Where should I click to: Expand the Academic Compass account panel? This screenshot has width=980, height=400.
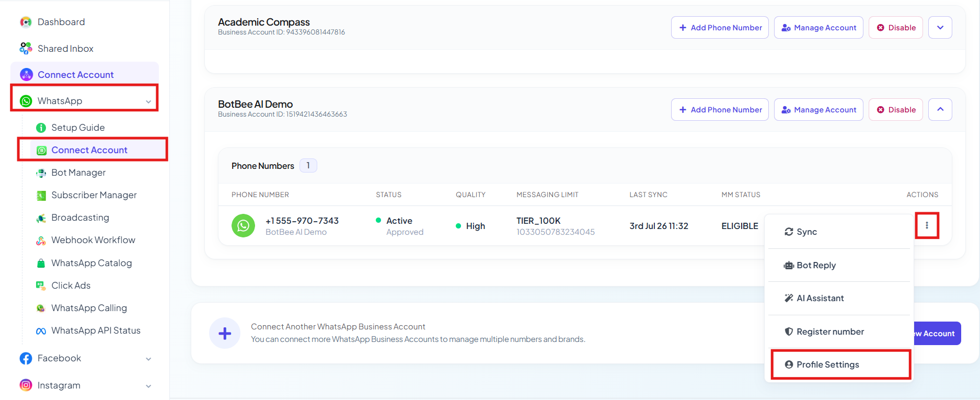pos(940,28)
